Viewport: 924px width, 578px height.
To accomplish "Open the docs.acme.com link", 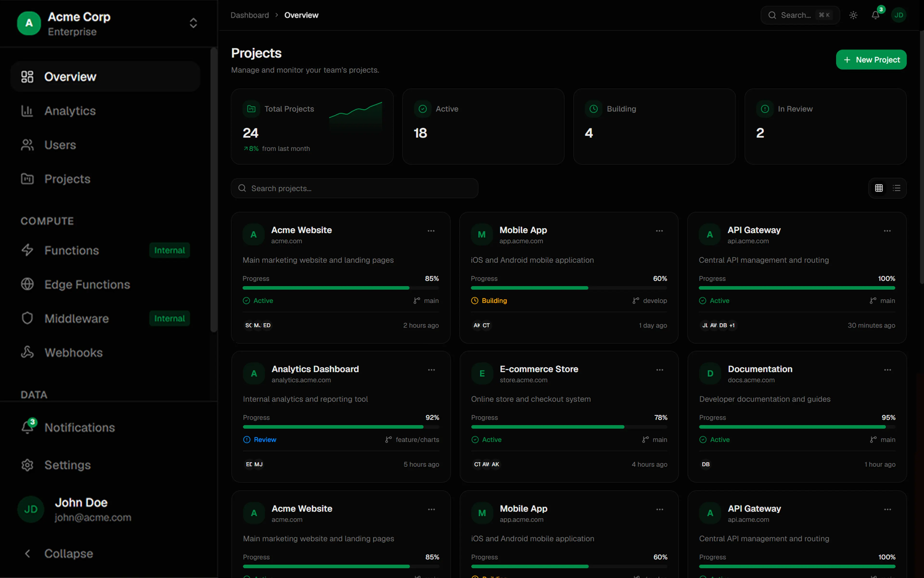I will coord(751,380).
